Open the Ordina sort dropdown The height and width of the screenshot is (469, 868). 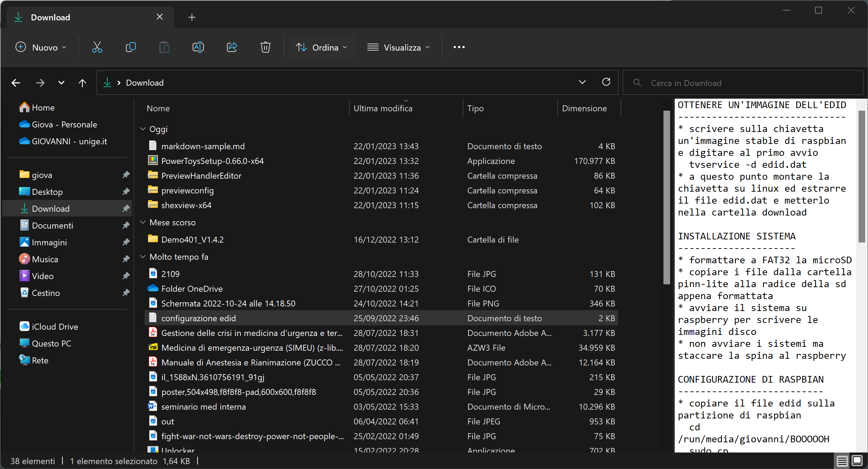(321, 47)
